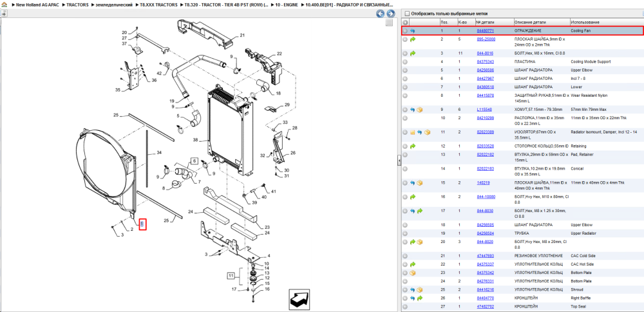
Task: Click blue arrow icon in row 17
Action: coord(413,211)
